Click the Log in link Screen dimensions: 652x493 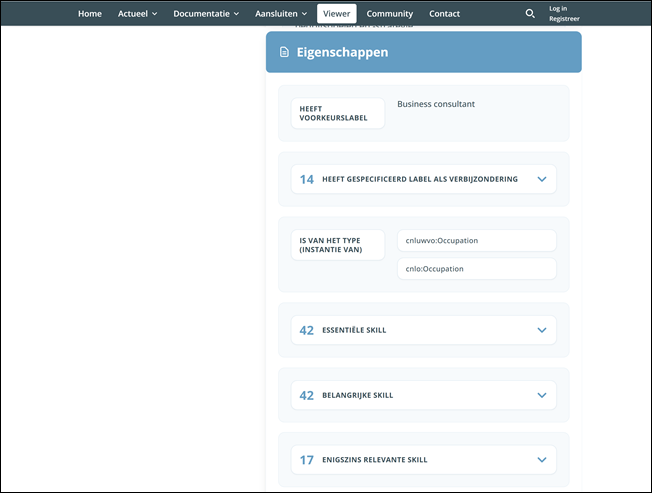coord(557,8)
